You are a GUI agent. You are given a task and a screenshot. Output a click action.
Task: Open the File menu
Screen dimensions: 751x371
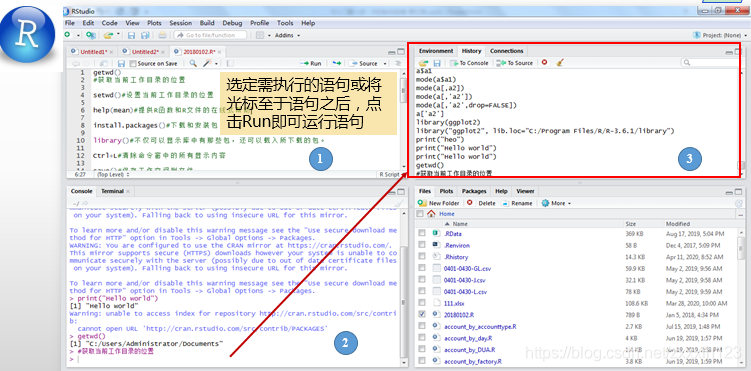pos(70,22)
